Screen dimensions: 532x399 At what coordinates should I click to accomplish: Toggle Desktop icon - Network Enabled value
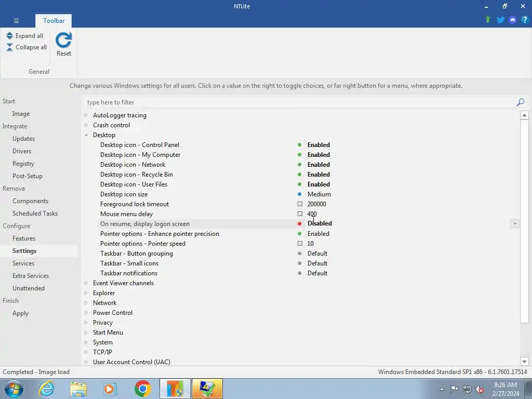coord(318,165)
